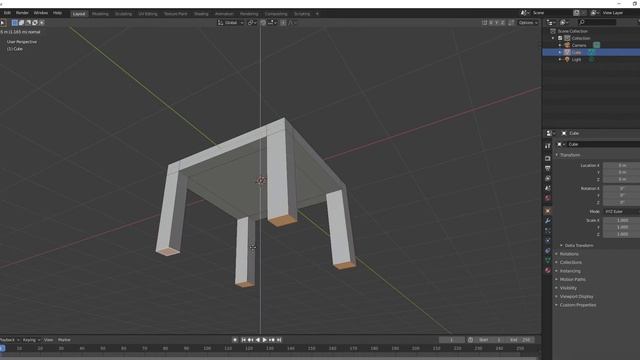Select the first selection mode box icon

(15, 22)
